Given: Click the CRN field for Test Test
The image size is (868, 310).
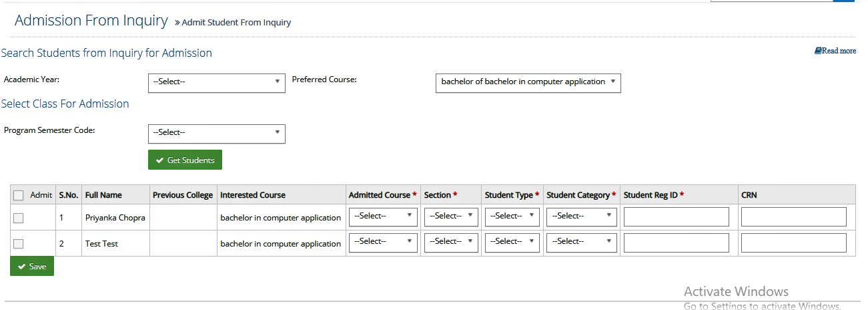Looking at the screenshot, I should coord(794,243).
